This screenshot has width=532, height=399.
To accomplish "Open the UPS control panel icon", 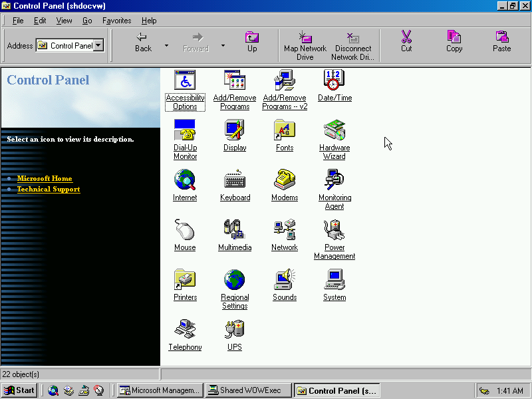I will click(x=235, y=330).
